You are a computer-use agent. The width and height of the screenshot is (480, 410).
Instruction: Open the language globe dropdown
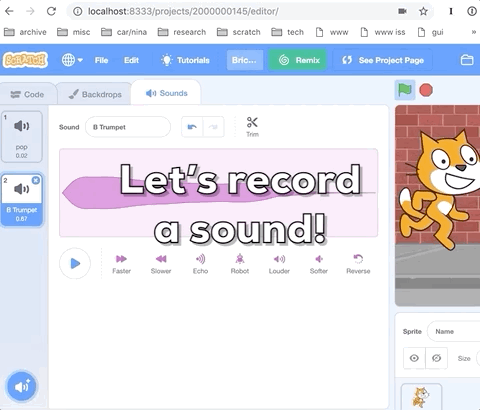click(72, 60)
